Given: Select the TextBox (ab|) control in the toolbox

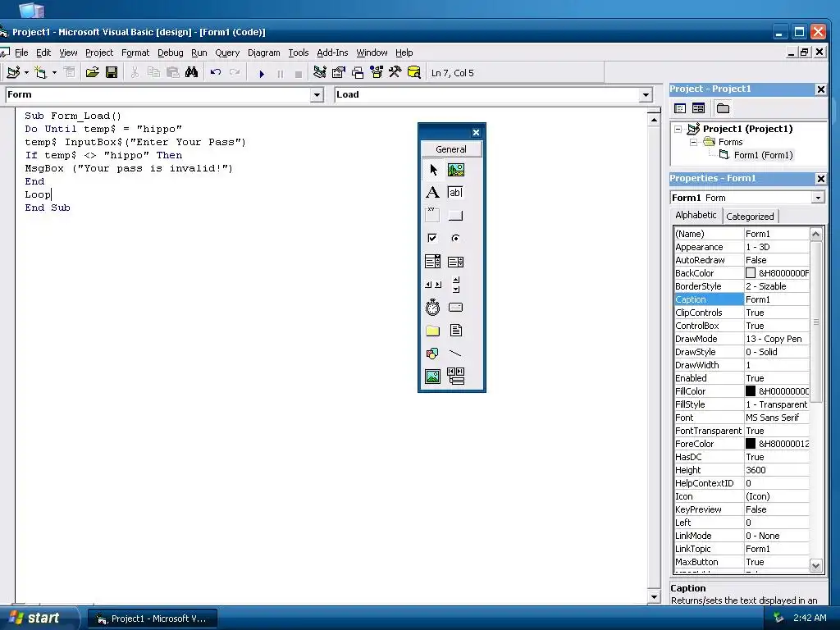Looking at the screenshot, I should (x=456, y=192).
